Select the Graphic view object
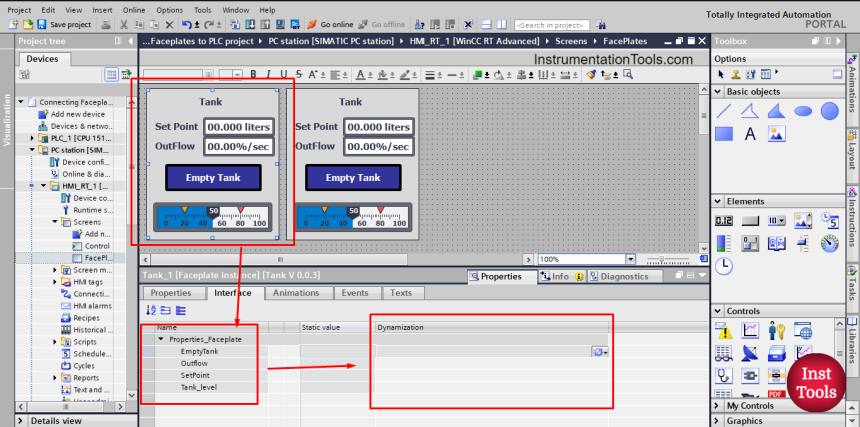This screenshot has width=860, height=427. point(777,134)
